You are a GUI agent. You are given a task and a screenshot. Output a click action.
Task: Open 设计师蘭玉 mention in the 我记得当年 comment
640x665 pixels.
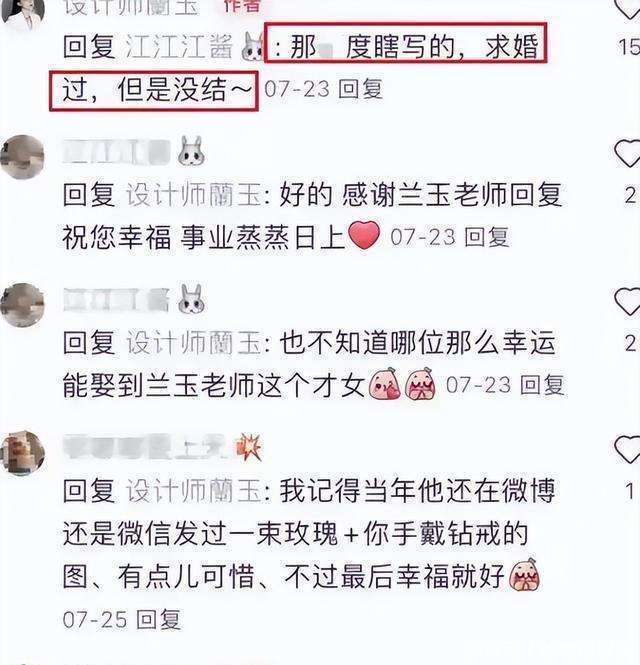point(194,491)
